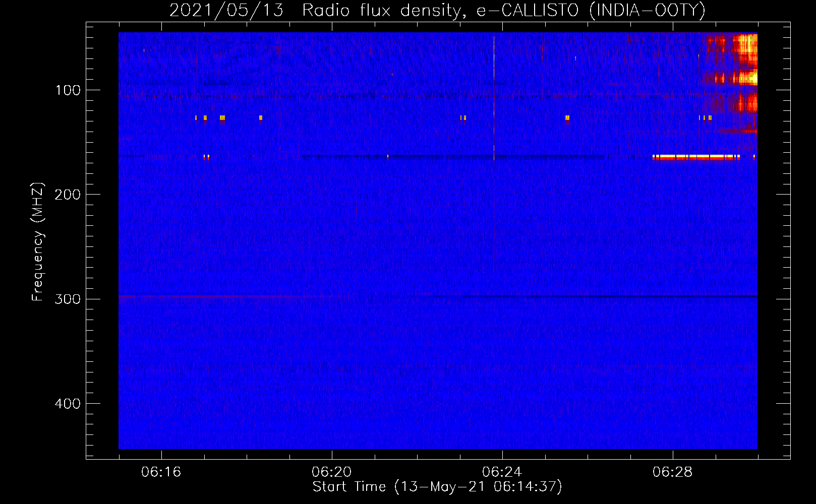Click the 300 frequency tick label
The image size is (816, 504).
click(x=68, y=299)
